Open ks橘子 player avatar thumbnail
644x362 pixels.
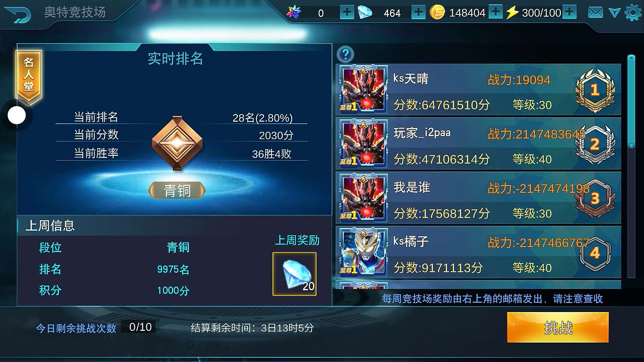[x=364, y=252]
